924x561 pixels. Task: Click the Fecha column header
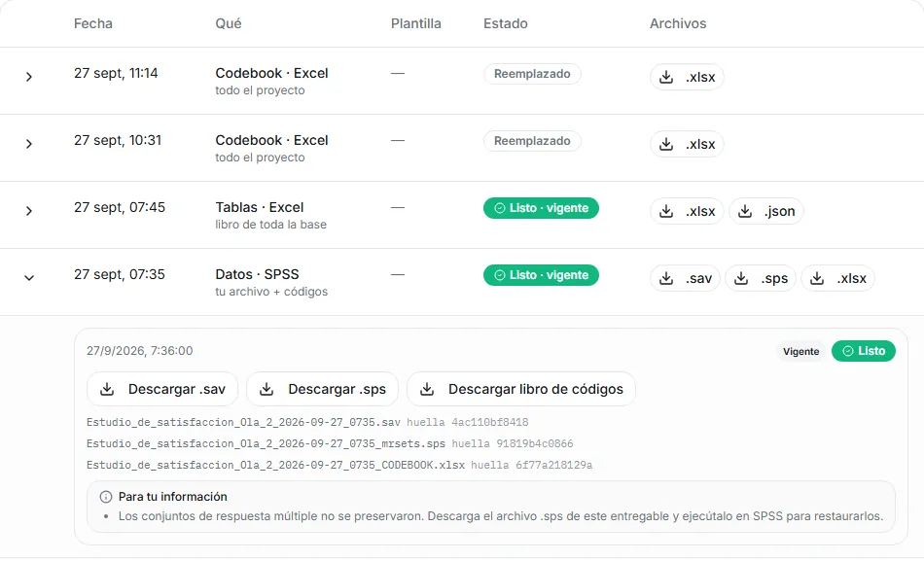93,23
